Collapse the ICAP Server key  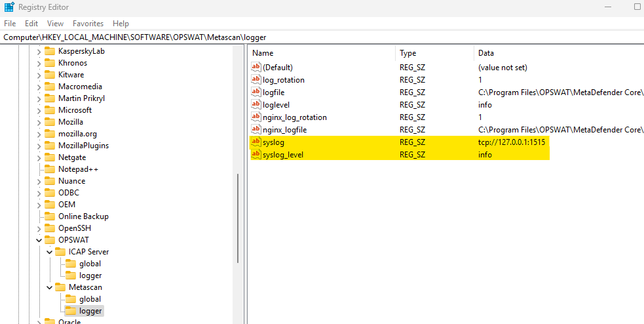tap(49, 252)
